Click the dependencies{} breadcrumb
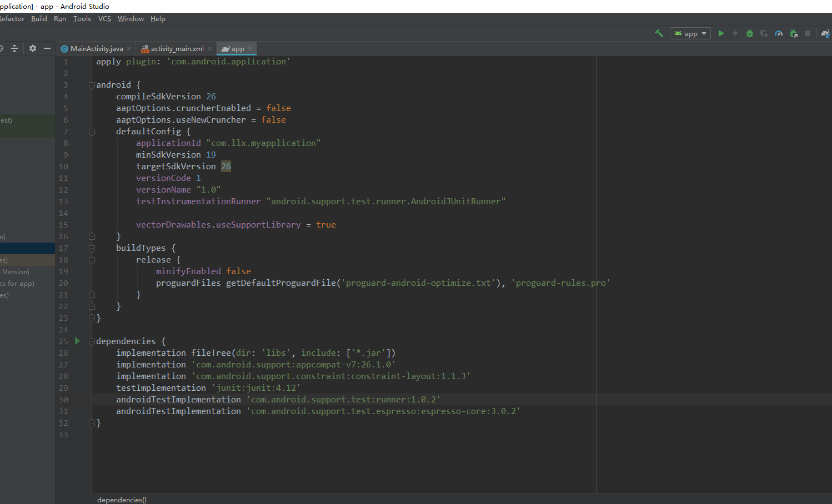Viewport: 832px width, 504px height. 122,500
